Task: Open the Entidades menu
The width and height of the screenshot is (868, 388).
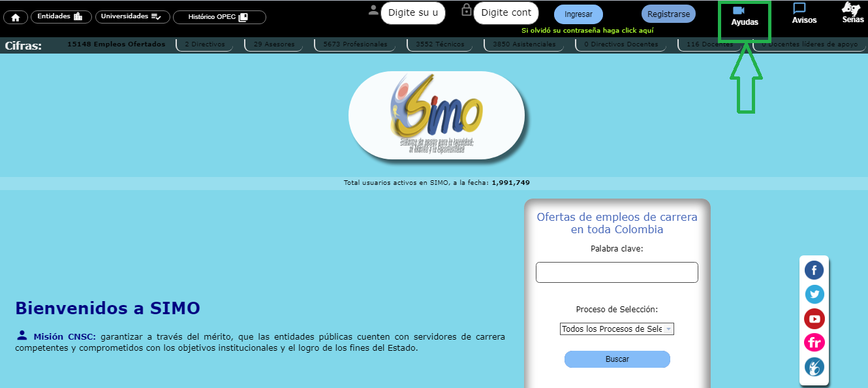Action: pos(60,17)
